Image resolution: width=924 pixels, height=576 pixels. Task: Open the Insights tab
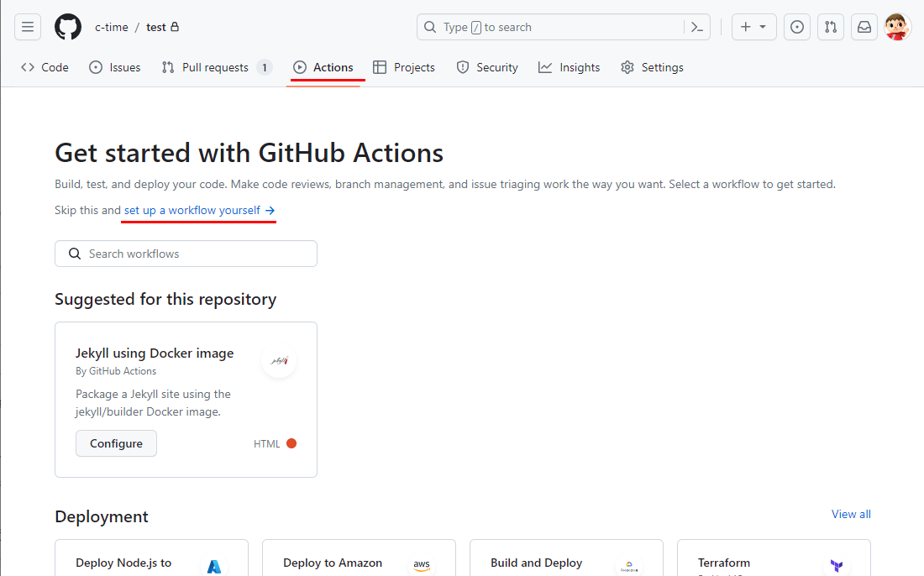(570, 67)
